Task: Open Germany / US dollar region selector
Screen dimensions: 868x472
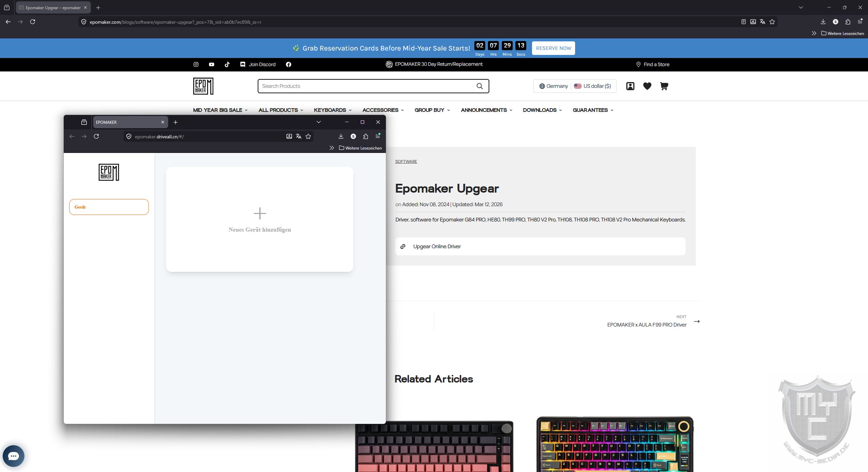Action: pyautogui.click(x=575, y=86)
